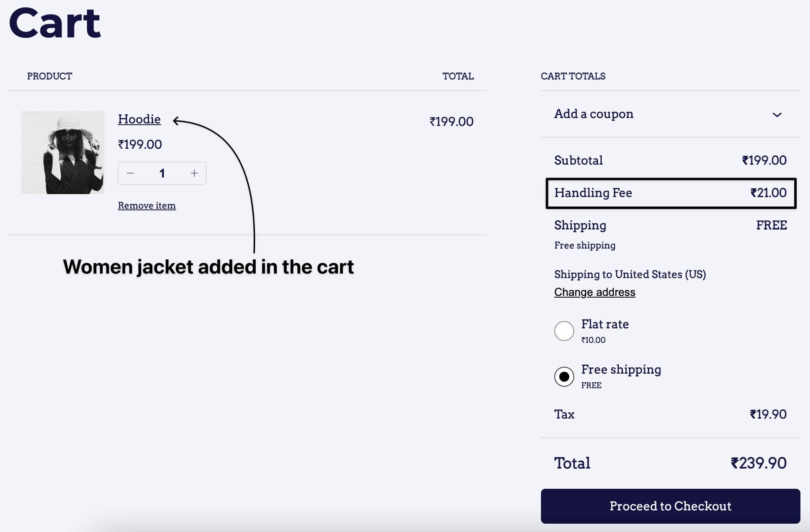Click the plus icon to increase Hoodie quantity
Viewport: 810px width, 532px height.
tap(194, 173)
